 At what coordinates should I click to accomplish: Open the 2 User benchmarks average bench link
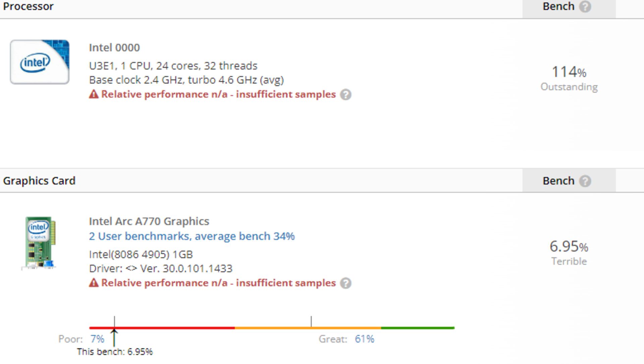tap(192, 236)
